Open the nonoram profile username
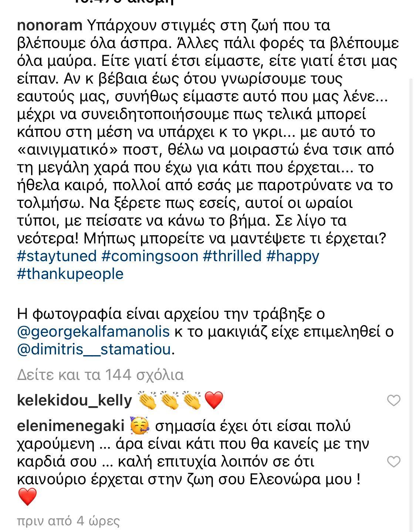This screenshot has height=532, width=416. tap(50, 26)
